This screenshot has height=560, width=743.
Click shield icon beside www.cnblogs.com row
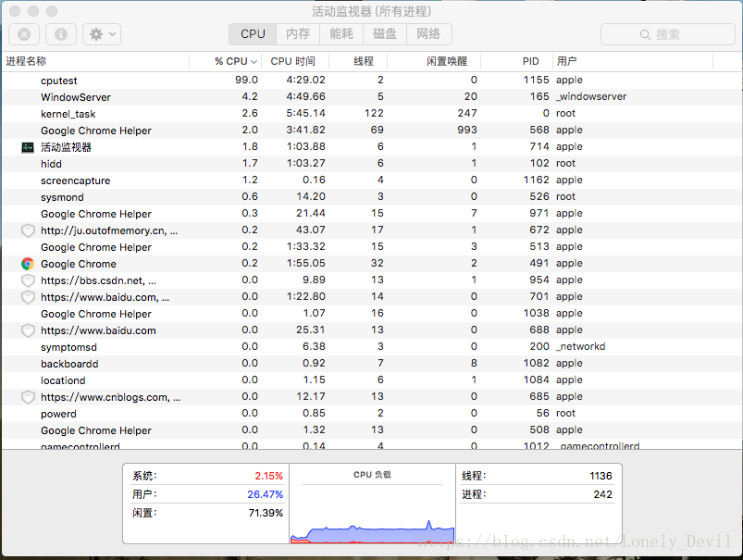coord(28,397)
